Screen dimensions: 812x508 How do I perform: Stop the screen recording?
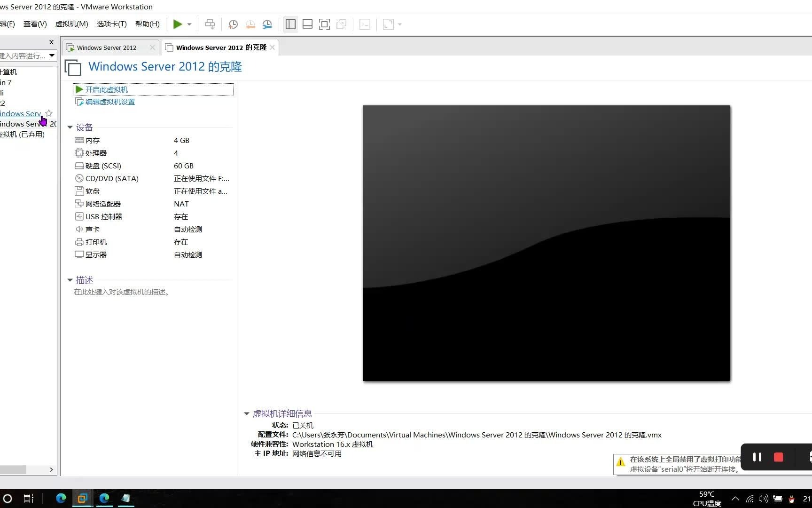point(779,457)
